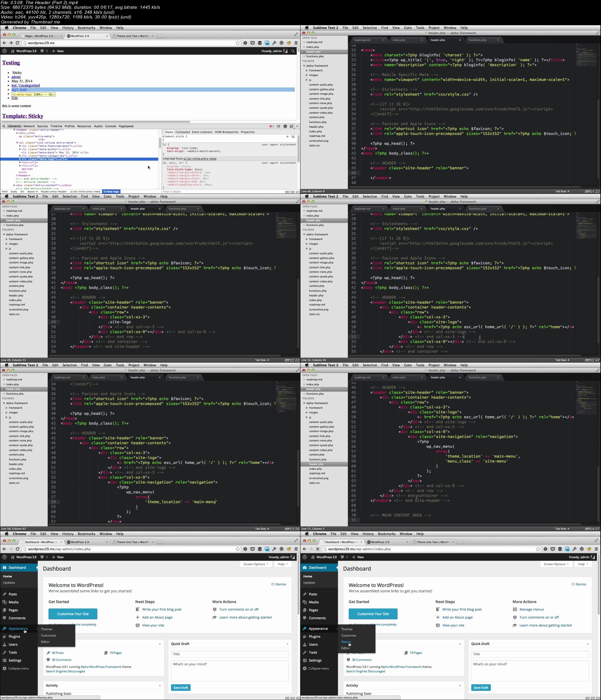Open Screen Options dropdown in Themes-submenu dashboard

click(256, 564)
